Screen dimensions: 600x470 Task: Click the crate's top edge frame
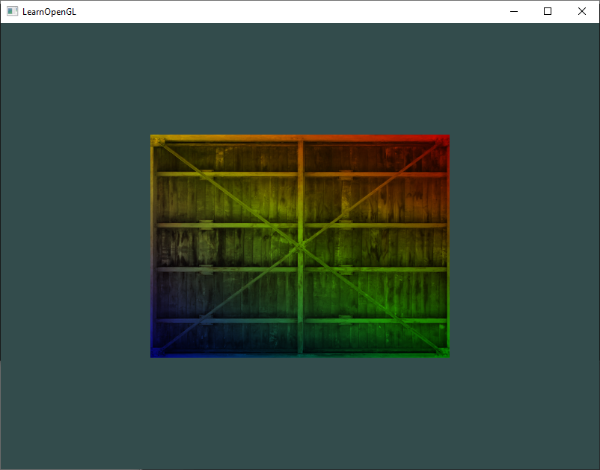pyautogui.click(x=300, y=138)
